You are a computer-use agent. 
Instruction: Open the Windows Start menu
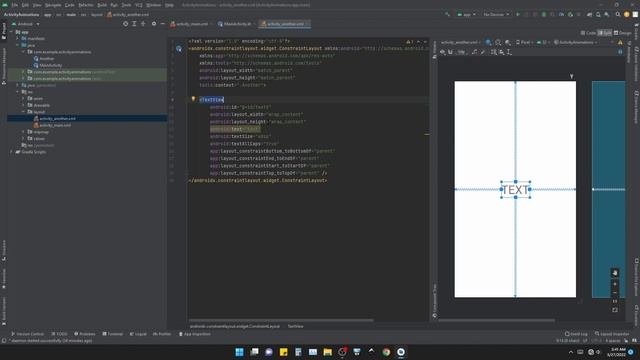coord(240,352)
